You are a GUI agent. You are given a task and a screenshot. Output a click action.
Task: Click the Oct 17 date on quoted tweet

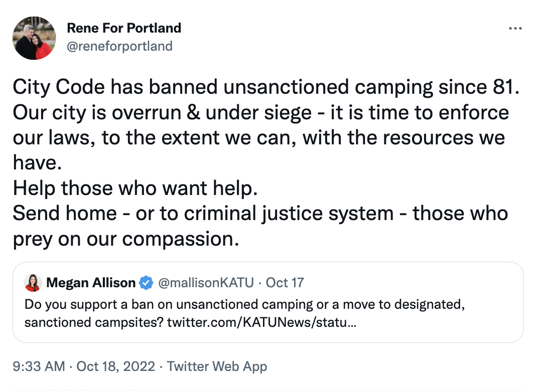(x=285, y=283)
